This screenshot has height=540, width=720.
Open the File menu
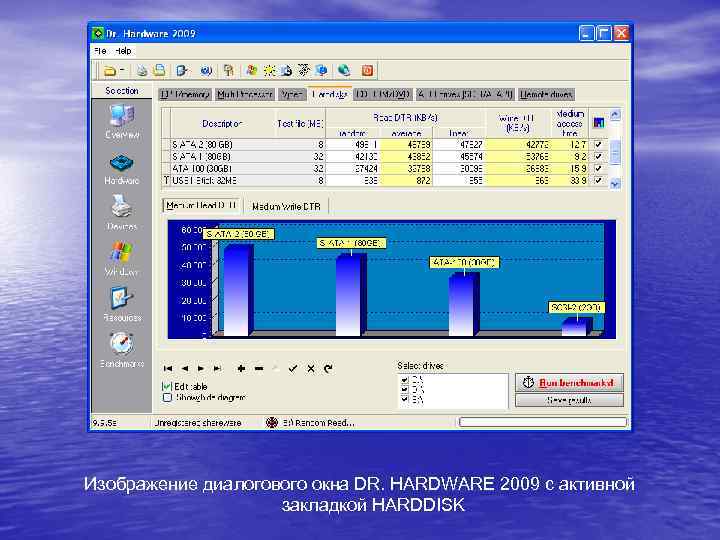pos(100,51)
